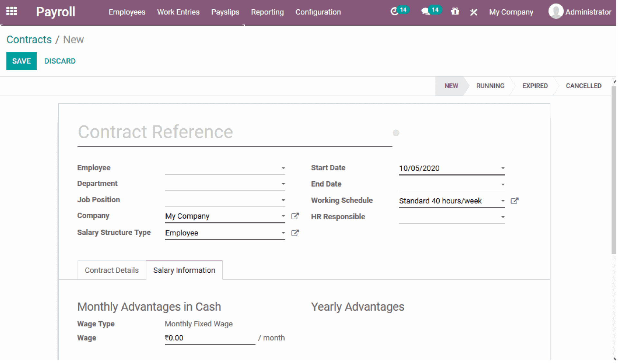The image size is (618, 364).
Task: Click the gift icon in the top bar
Action: 455,12
